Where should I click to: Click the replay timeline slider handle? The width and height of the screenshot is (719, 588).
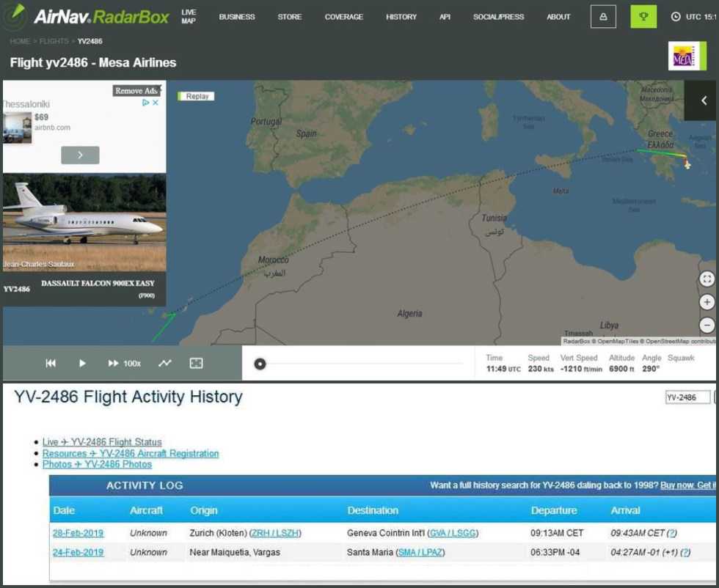[260, 364]
